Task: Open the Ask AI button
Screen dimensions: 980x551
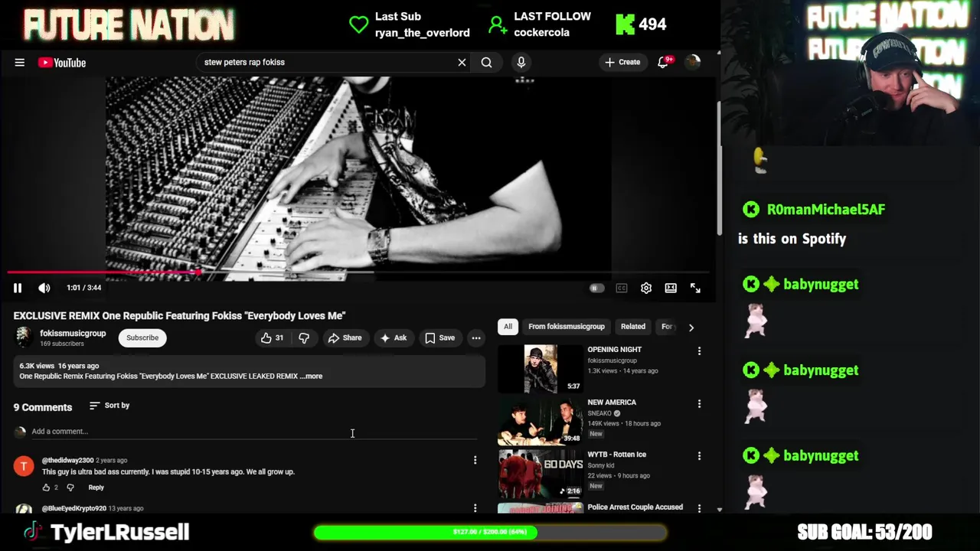Action: tap(394, 337)
